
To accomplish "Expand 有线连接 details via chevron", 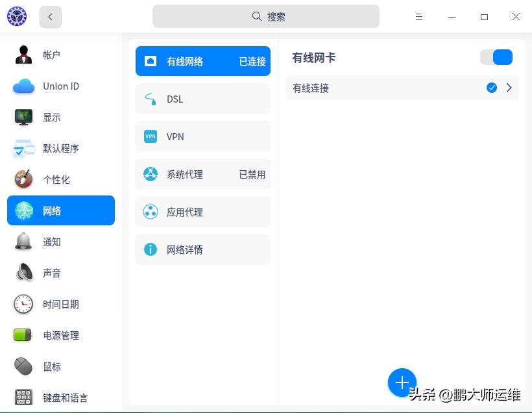I will tap(509, 88).
